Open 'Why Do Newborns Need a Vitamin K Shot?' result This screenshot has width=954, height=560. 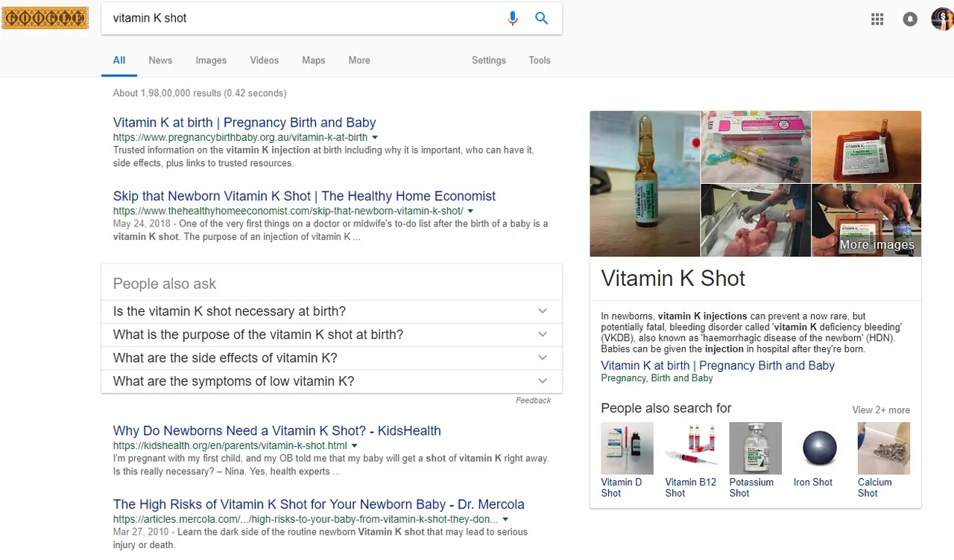[x=277, y=431]
